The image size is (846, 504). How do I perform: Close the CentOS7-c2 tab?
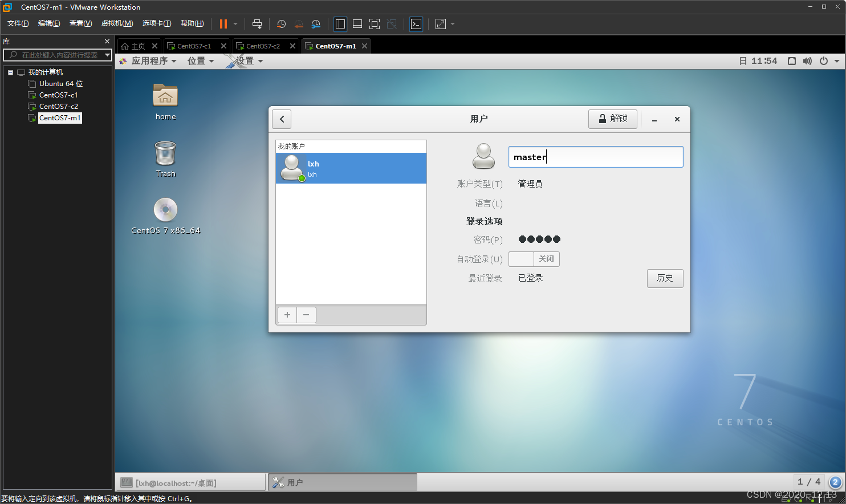click(292, 46)
